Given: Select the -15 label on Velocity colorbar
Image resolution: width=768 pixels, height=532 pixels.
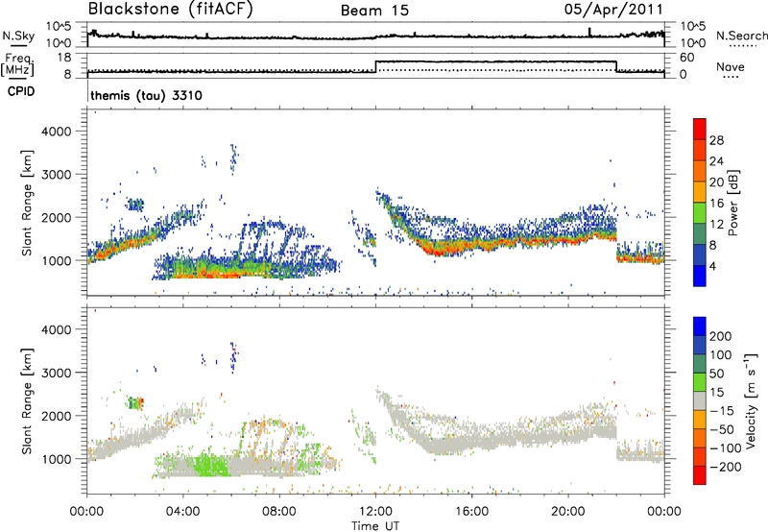Looking at the screenshot, I should pyautogui.click(x=722, y=411).
